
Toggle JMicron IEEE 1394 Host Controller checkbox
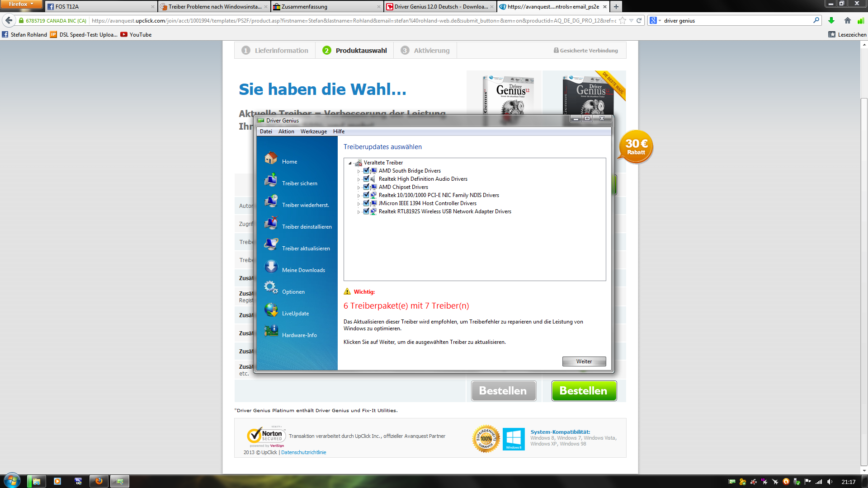366,203
